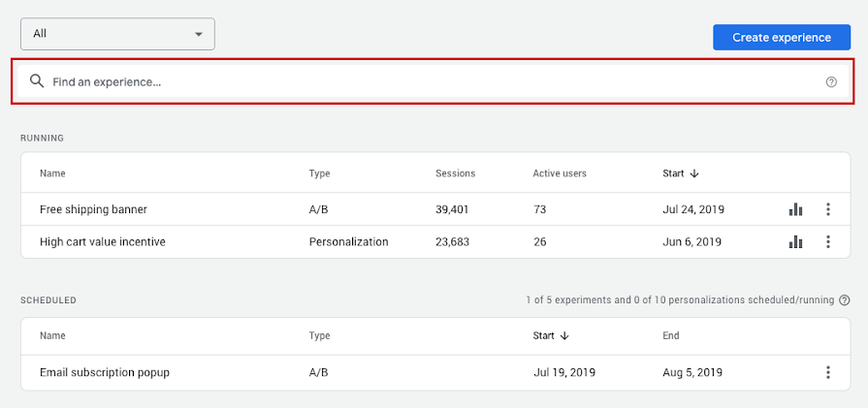Click the End column header in Scheduled

[x=671, y=336]
